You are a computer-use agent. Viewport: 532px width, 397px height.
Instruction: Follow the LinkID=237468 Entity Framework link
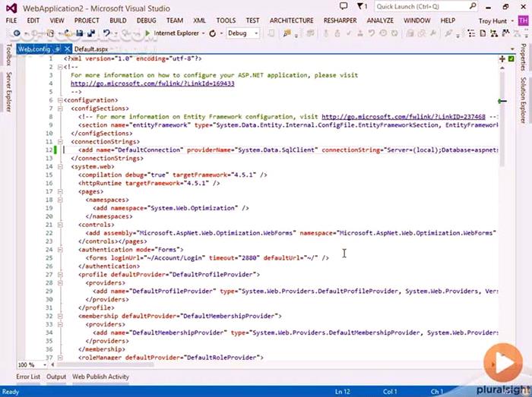pyautogui.click(x=404, y=117)
